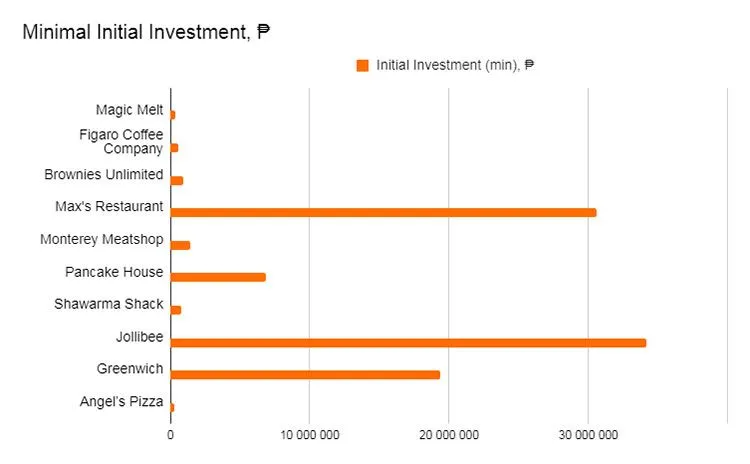Click the Minimal Initial Investment chart title

tap(146, 33)
